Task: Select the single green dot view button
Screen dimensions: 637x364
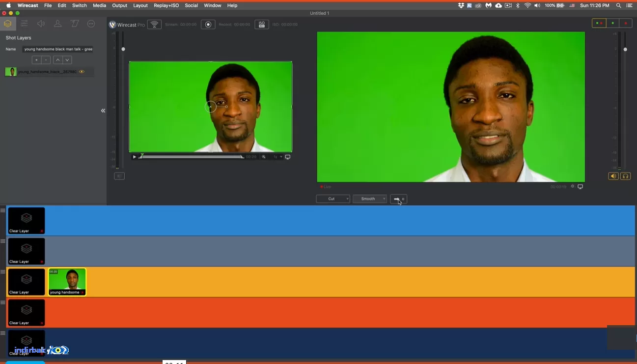Action: pyautogui.click(x=612, y=23)
